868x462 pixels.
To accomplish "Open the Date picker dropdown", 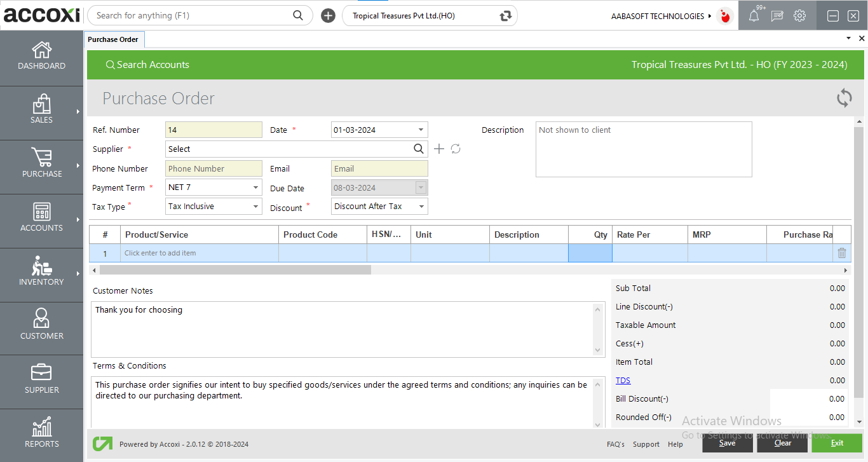I will pyautogui.click(x=421, y=130).
